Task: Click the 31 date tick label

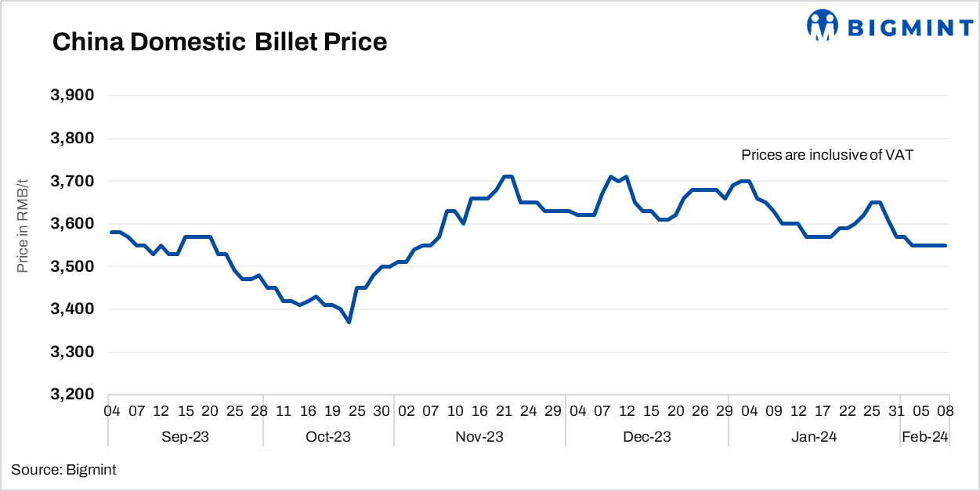Action: click(897, 410)
